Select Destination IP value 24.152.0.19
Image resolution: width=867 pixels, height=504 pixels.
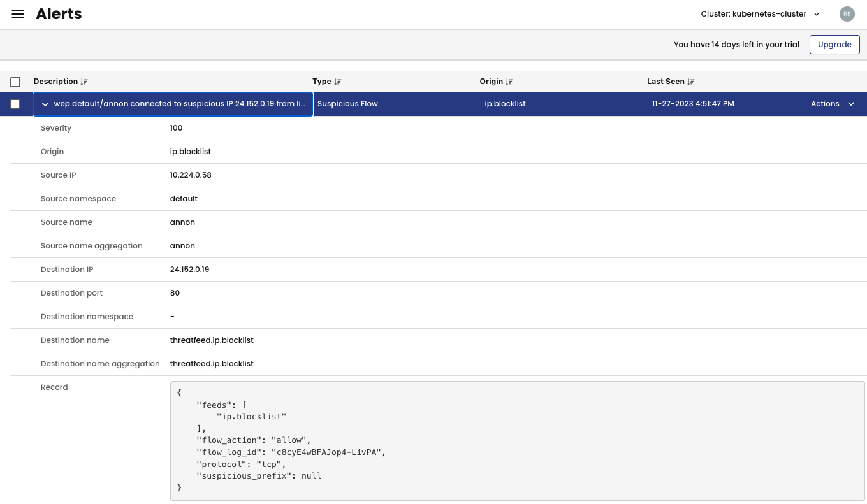[x=189, y=270]
